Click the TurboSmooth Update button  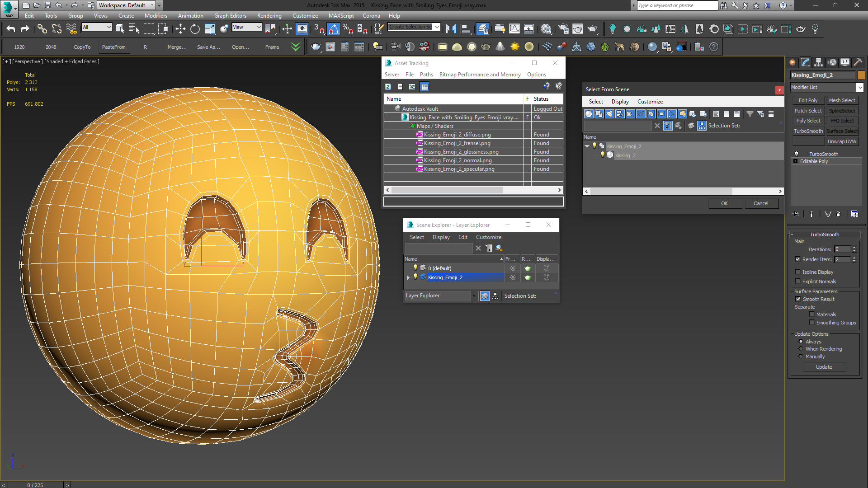[x=824, y=367]
